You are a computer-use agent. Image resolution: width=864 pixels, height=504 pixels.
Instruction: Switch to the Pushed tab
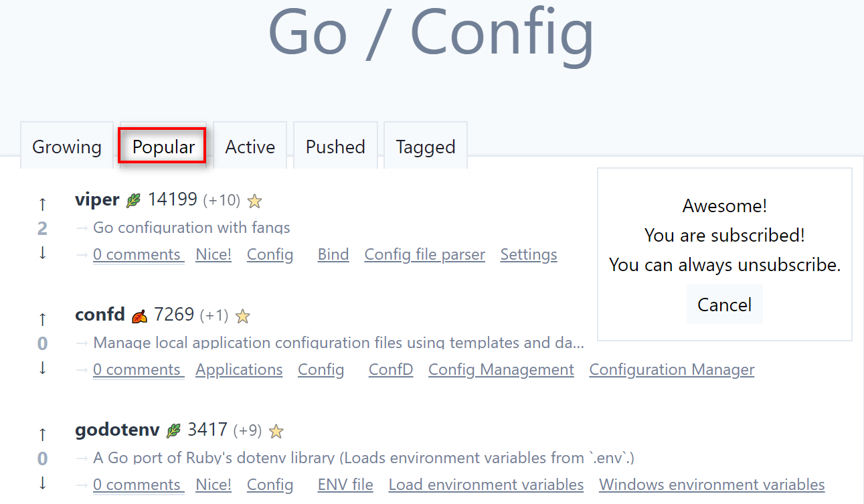[x=335, y=147]
